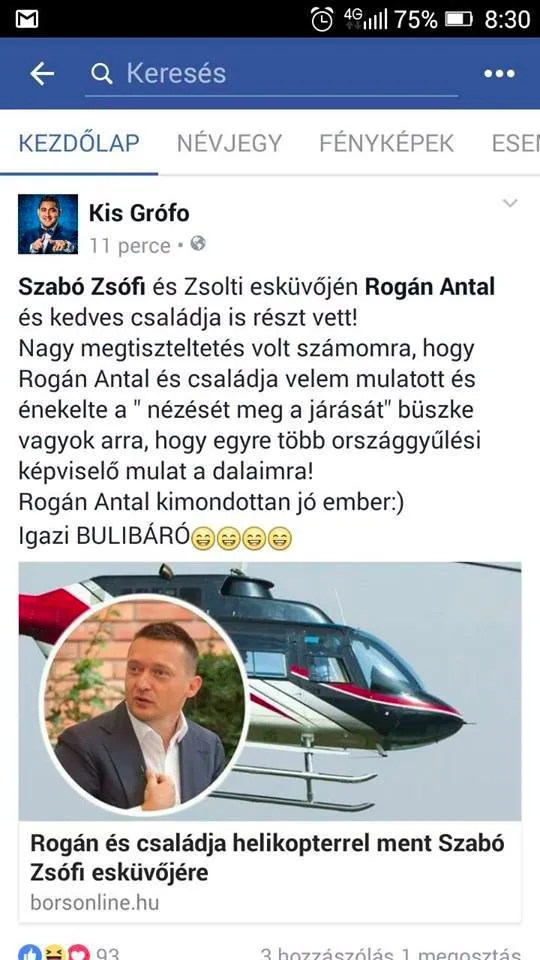Focus the Keresés search field

click(x=271, y=74)
